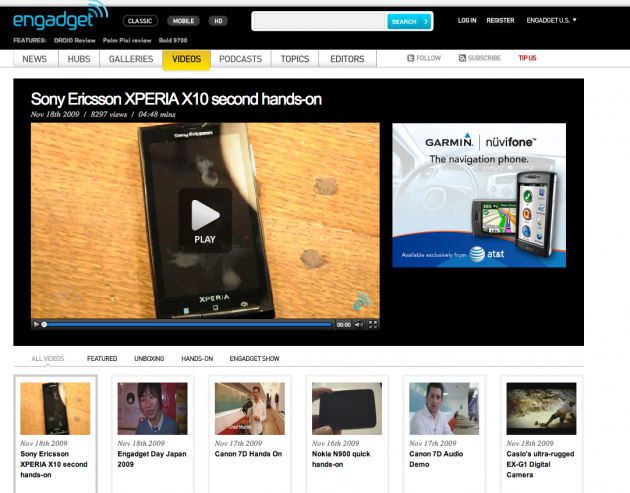630x493 pixels.
Task: Click the main video headline text
Action: pos(176,99)
